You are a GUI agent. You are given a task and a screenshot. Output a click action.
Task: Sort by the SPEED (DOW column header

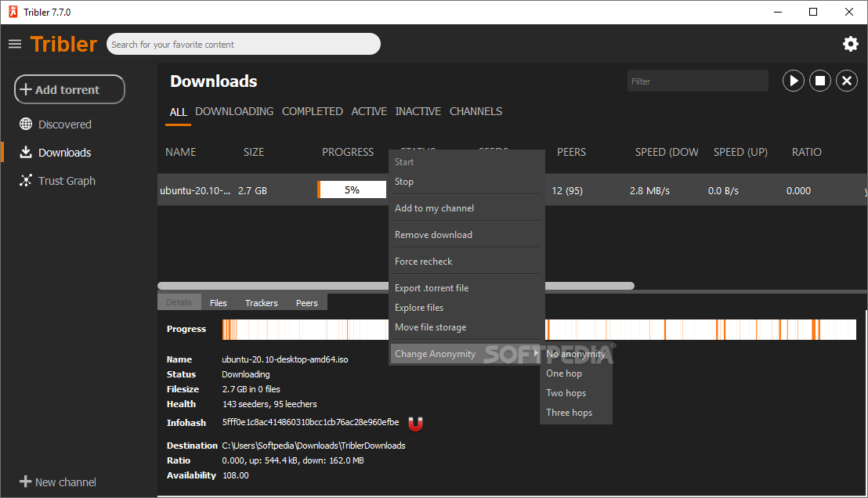pyautogui.click(x=667, y=152)
